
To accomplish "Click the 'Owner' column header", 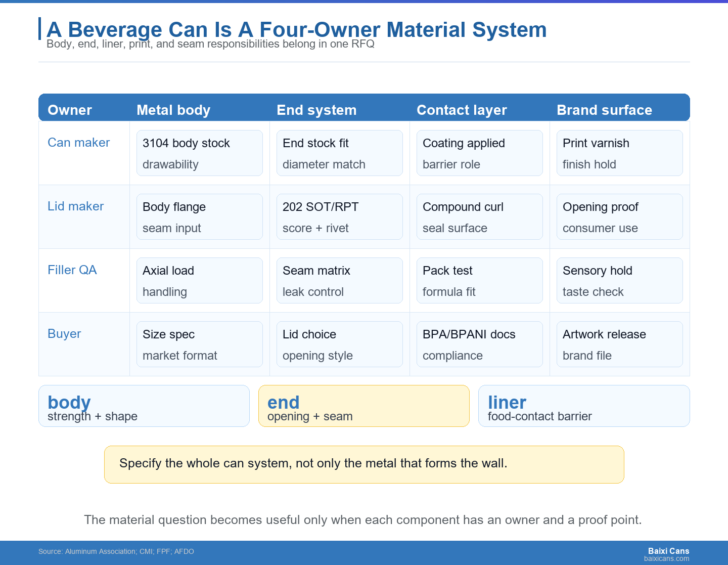I will (70, 110).
